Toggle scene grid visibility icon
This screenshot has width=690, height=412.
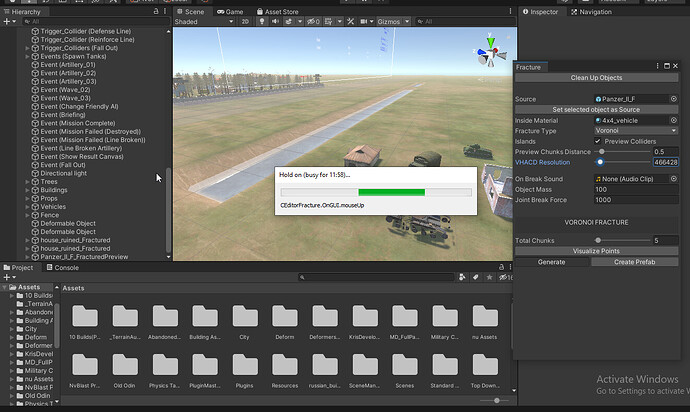coord(329,22)
